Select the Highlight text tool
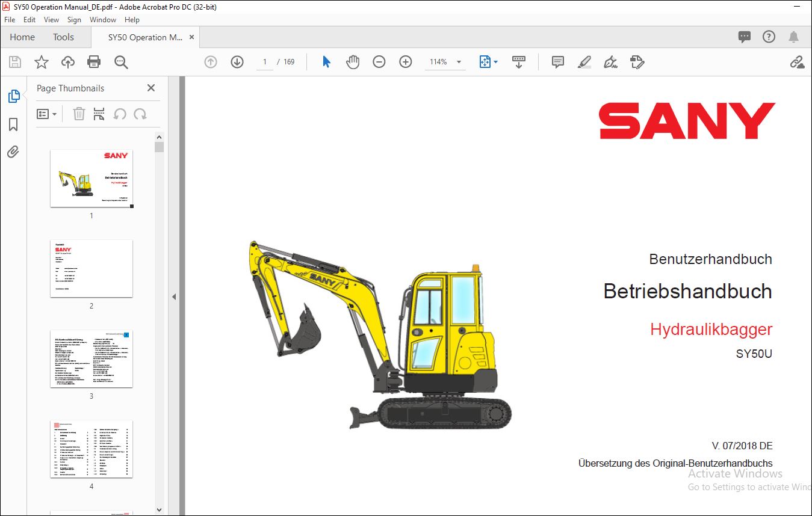The width and height of the screenshot is (812, 516). point(584,62)
